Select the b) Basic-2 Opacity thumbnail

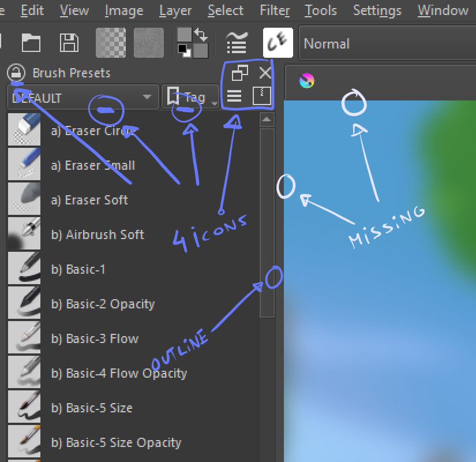pyautogui.click(x=24, y=303)
